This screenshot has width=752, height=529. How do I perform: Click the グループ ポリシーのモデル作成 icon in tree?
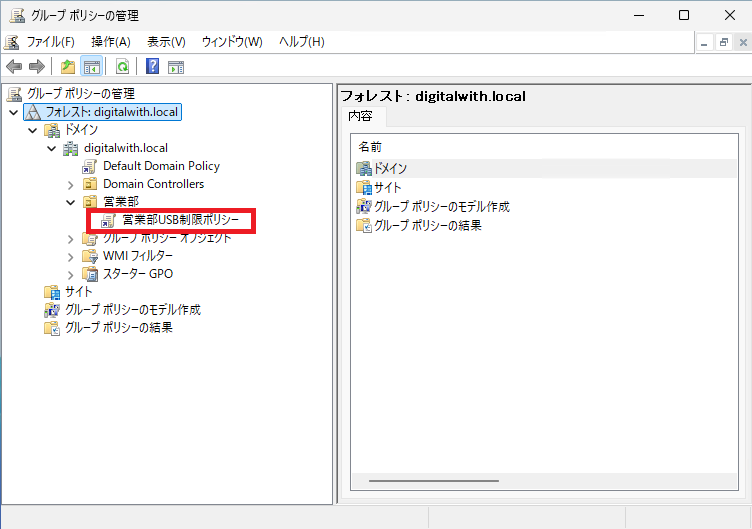tap(52, 310)
